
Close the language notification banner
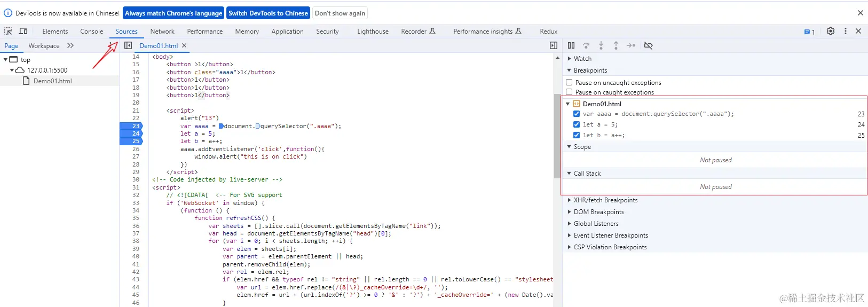pos(861,13)
